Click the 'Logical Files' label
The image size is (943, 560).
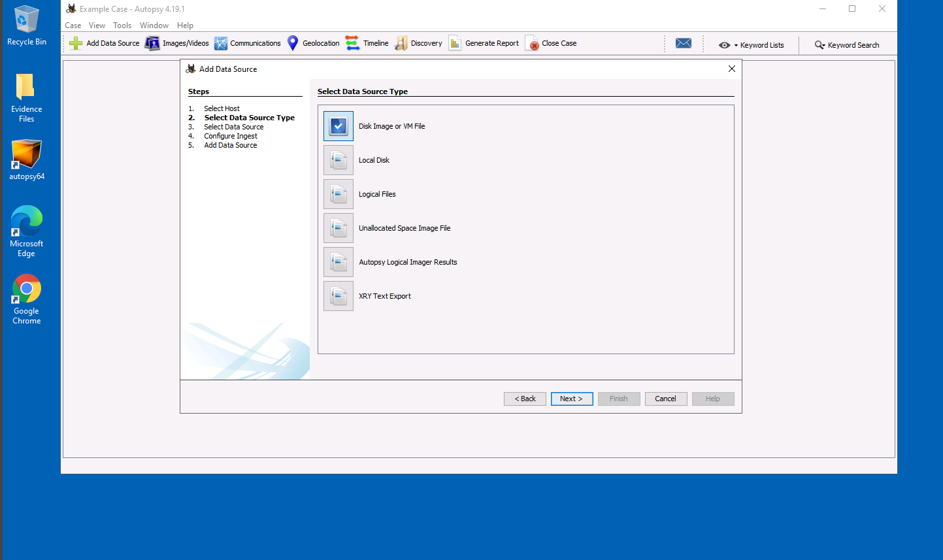(377, 194)
